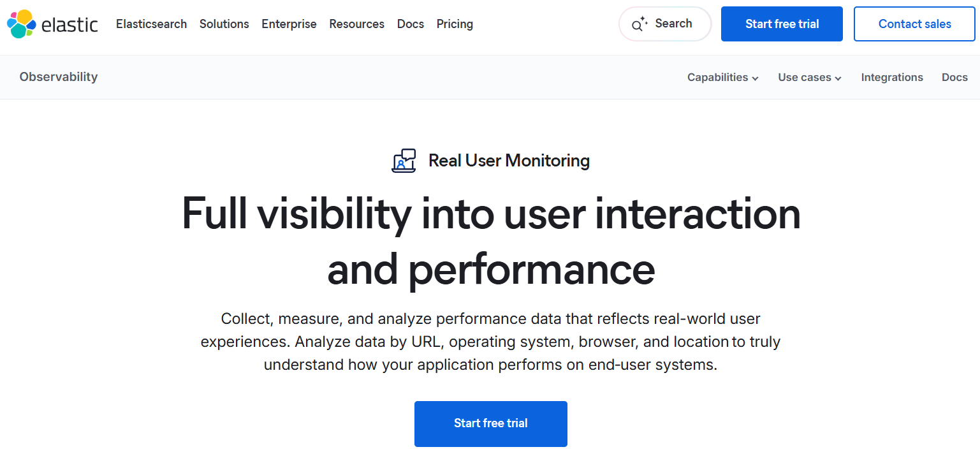The image size is (980, 454).
Task: Click the Capabilities chevron arrow
Action: click(756, 78)
